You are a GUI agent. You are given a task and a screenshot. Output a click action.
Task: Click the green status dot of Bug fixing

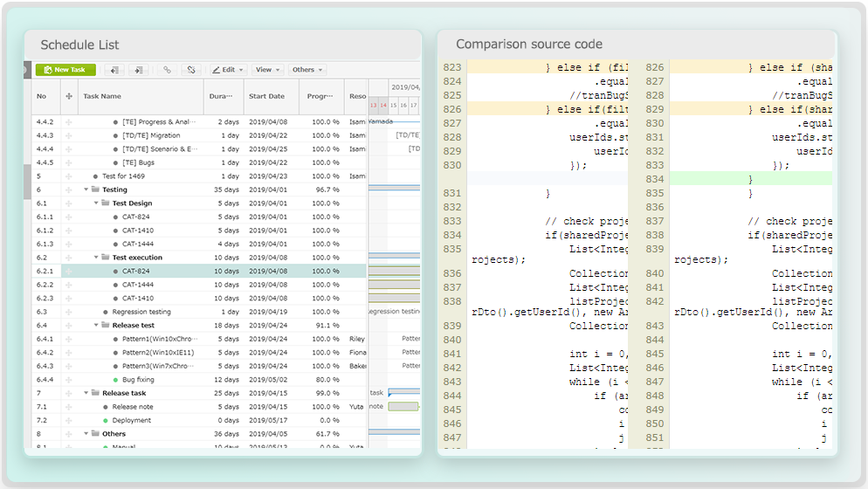pos(115,380)
